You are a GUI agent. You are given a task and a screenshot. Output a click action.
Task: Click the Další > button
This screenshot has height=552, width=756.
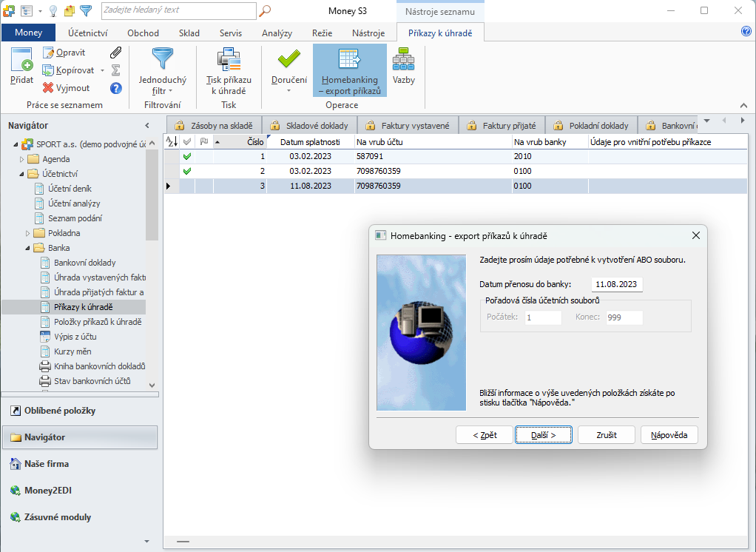pos(544,435)
